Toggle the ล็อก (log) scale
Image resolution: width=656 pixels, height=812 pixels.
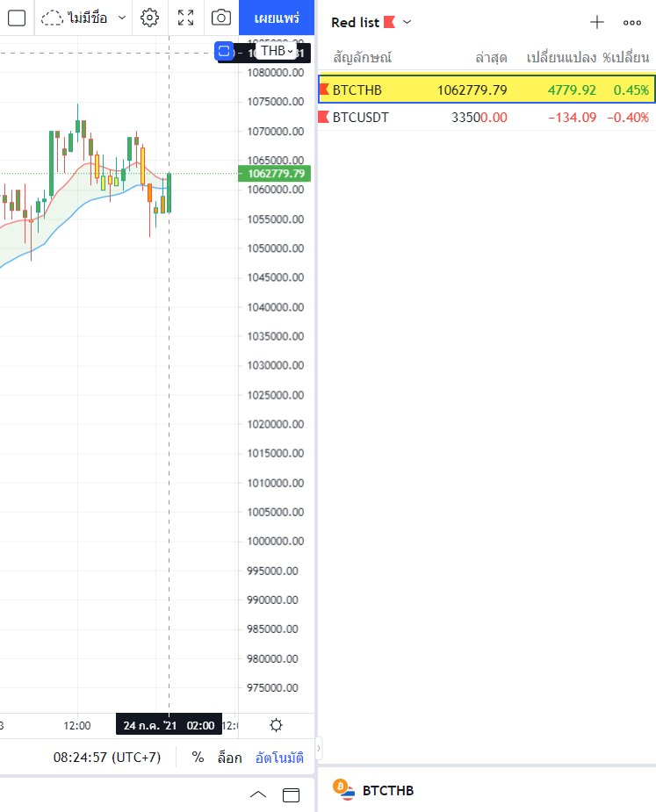click(x=229, y=758)
